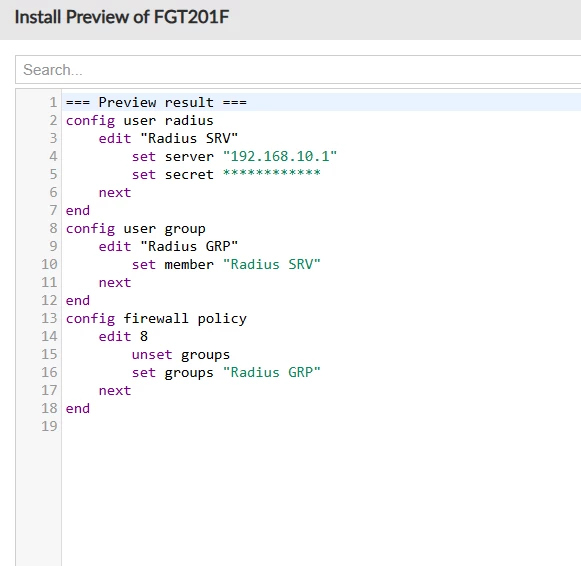Click groups value "Radius GRP" on line 16
This screenshot has width=581, height=566.
pyautogui.click(x=272, y=372)
